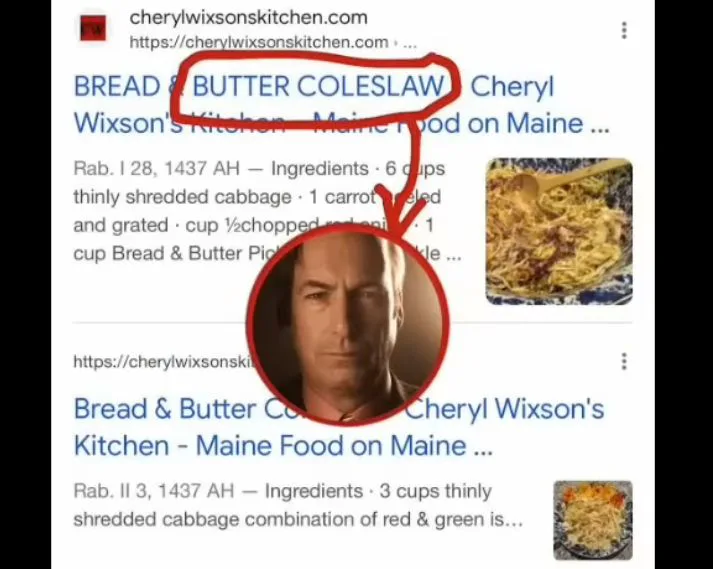Open the three-dot menu beside the uppercase BREAD & BUTTER COLESLAW result
The width and height of the screenshot is (713, 569).
pos(624,30)
